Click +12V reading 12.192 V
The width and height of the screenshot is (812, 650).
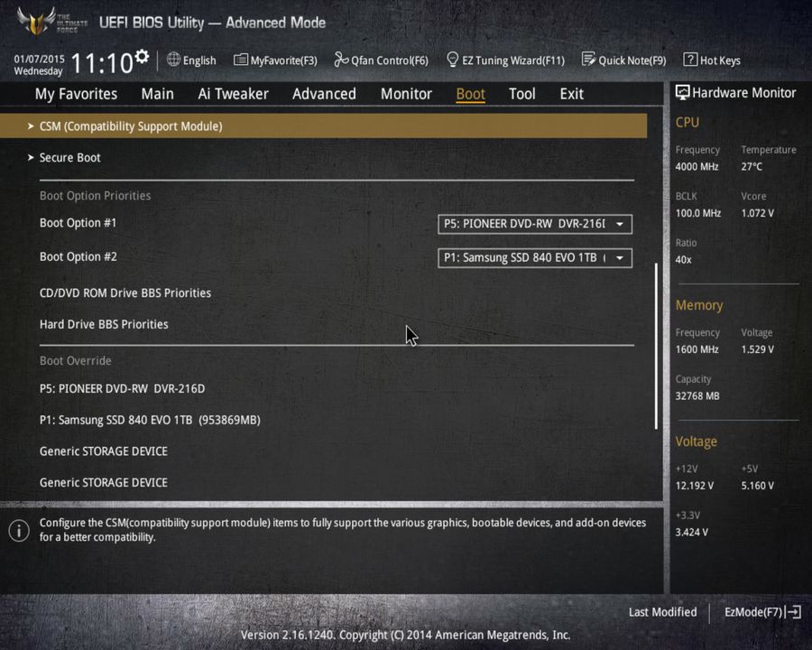[x=694, y=486]
